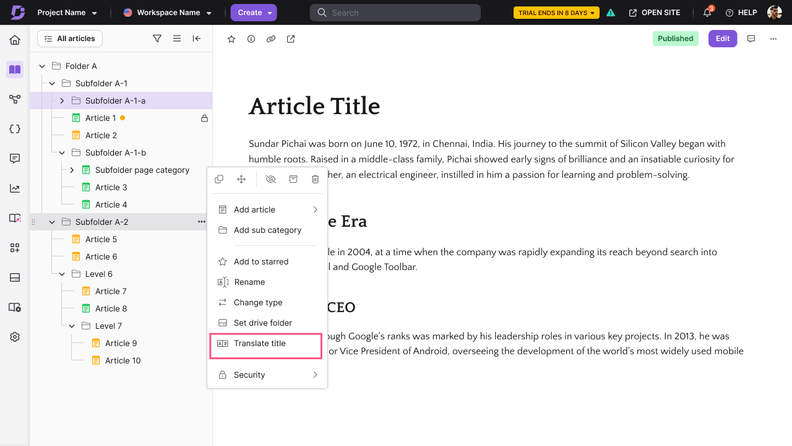Open the Documentation book icon in sidebar
Viewport: 792px width, 446px height.
15,69
